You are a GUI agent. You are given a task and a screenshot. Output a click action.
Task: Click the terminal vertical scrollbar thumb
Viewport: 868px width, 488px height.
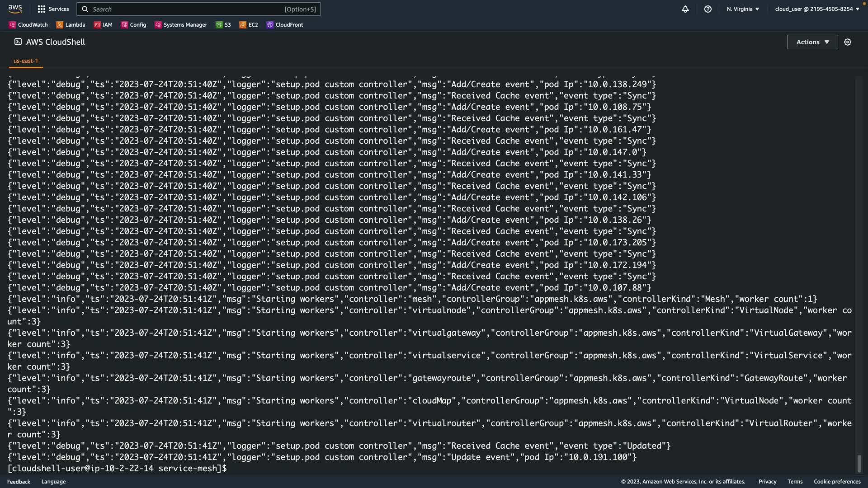[x=859, y=464]
